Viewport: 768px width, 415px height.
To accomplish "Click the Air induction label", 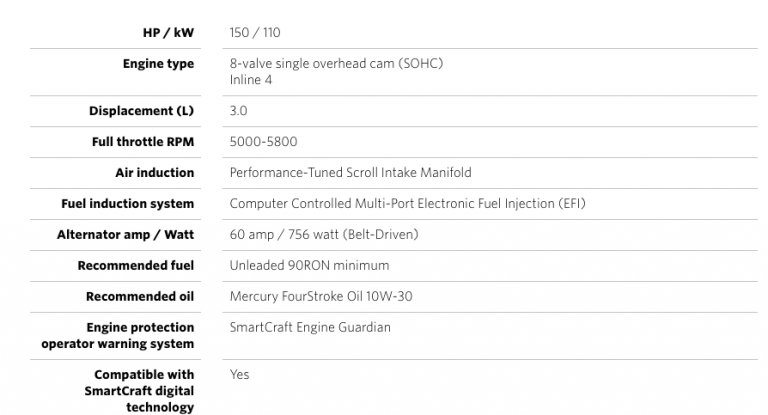I will pos(155,172).
